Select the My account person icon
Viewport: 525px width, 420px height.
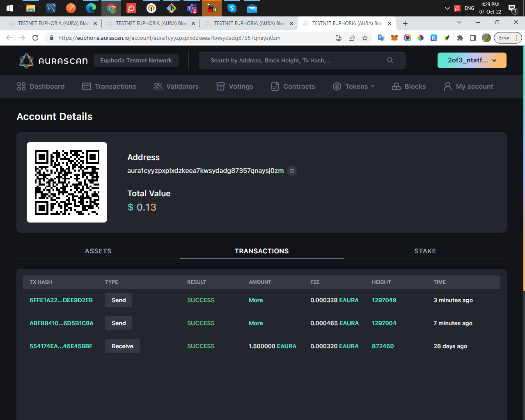(447, 86)
